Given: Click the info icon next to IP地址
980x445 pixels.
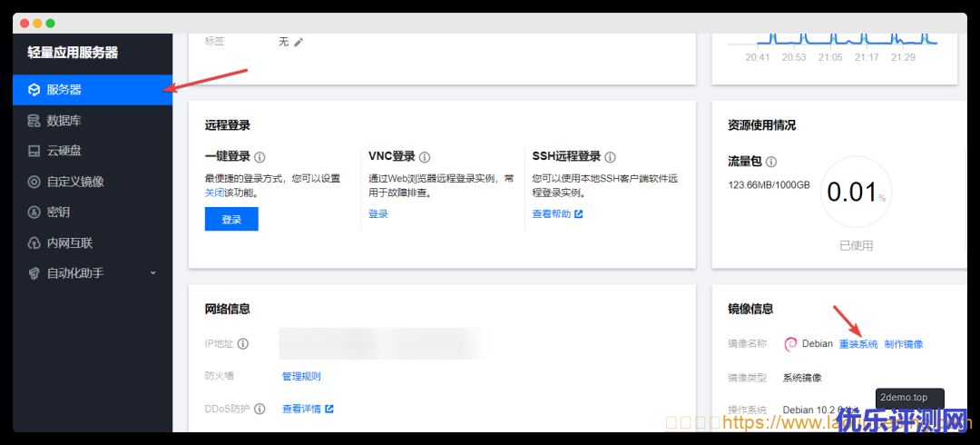Looking at the screenshot, I should coord(243,344).
